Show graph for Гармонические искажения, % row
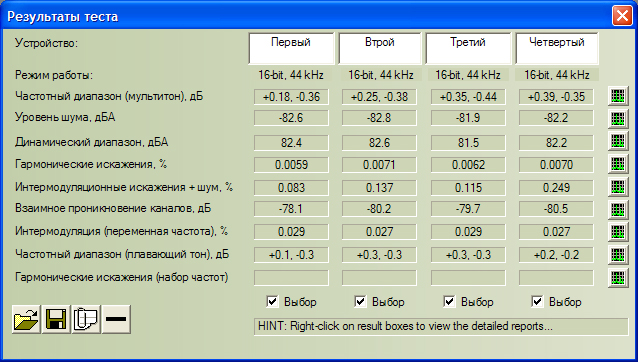Viewport: 638px width, 362px height. click(x=618, y=164)
